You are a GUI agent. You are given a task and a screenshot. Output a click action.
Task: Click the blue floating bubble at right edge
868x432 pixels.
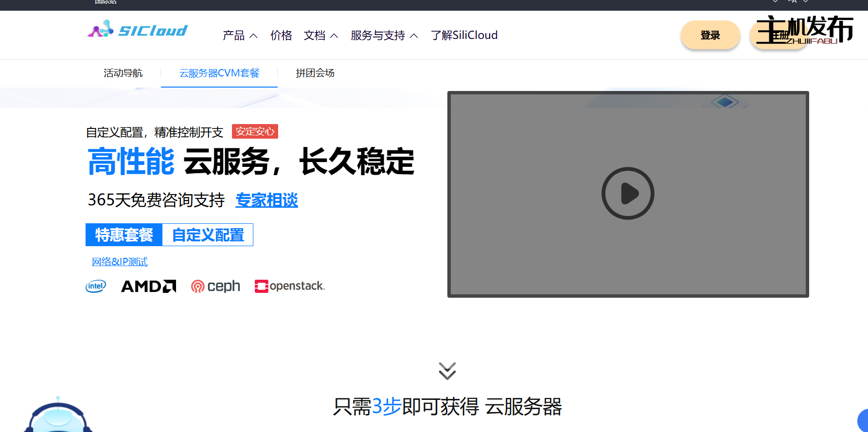point(863,421)
